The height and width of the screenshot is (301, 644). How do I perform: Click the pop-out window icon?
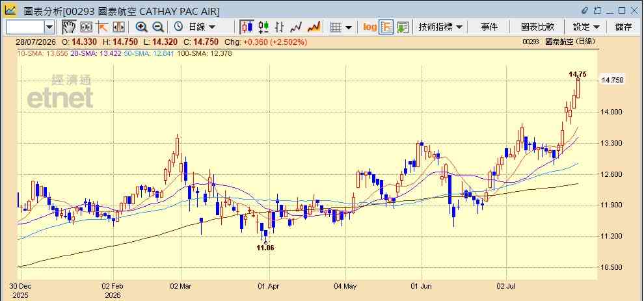pos(598,10)
